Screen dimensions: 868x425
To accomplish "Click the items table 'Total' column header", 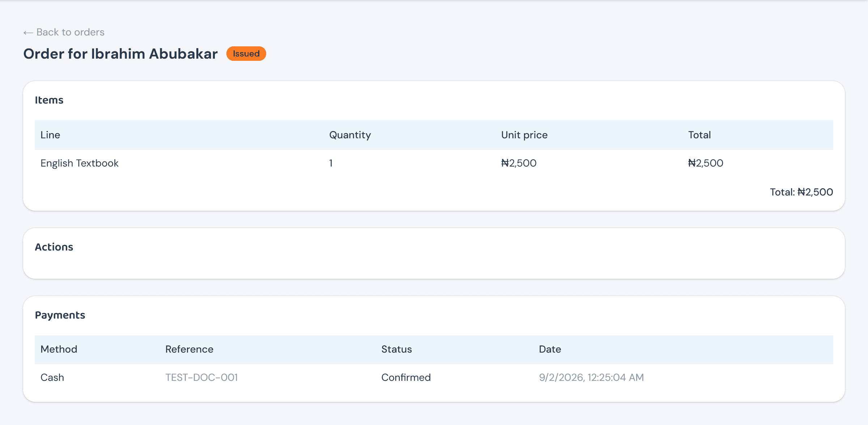I will pos(699,135).
